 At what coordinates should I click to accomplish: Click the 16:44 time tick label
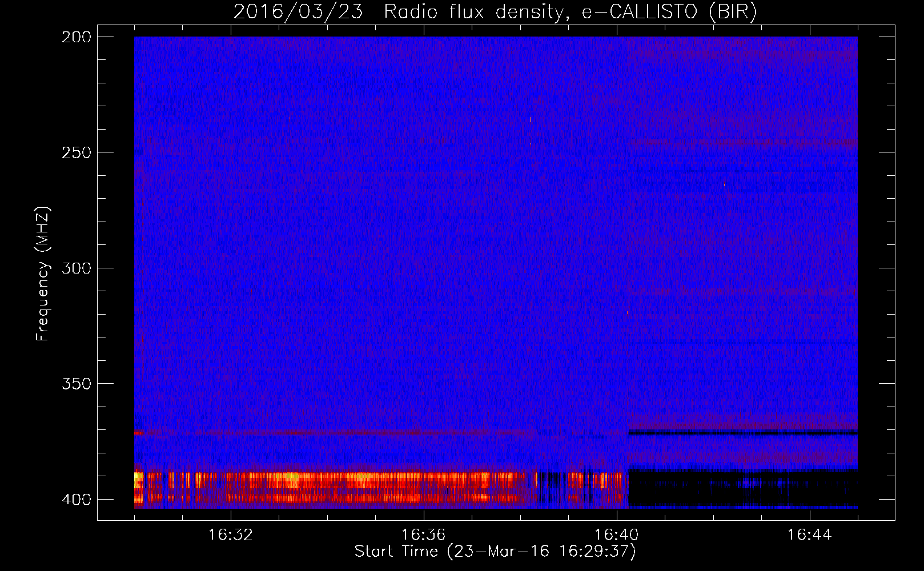point(810,535)
